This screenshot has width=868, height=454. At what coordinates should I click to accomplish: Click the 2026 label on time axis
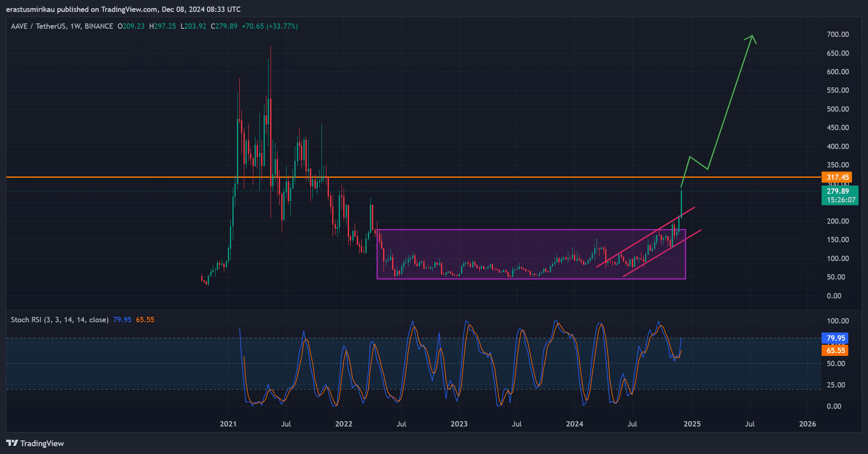coord(807,424)
